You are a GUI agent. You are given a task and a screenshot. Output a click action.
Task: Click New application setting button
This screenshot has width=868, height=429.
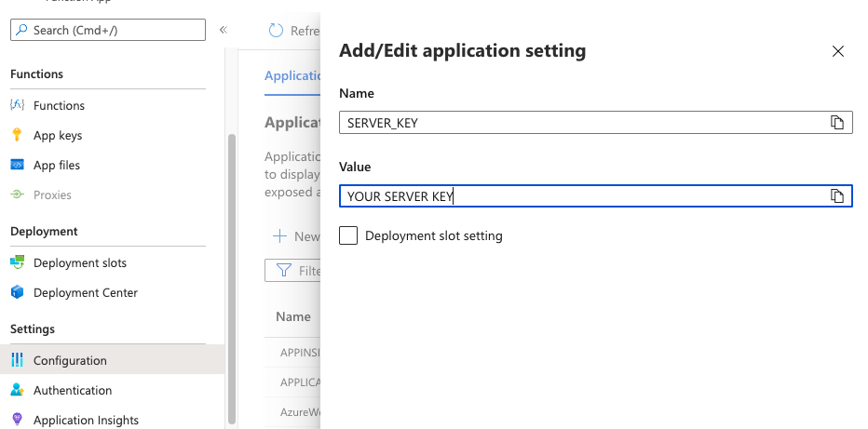click(295, 236)
